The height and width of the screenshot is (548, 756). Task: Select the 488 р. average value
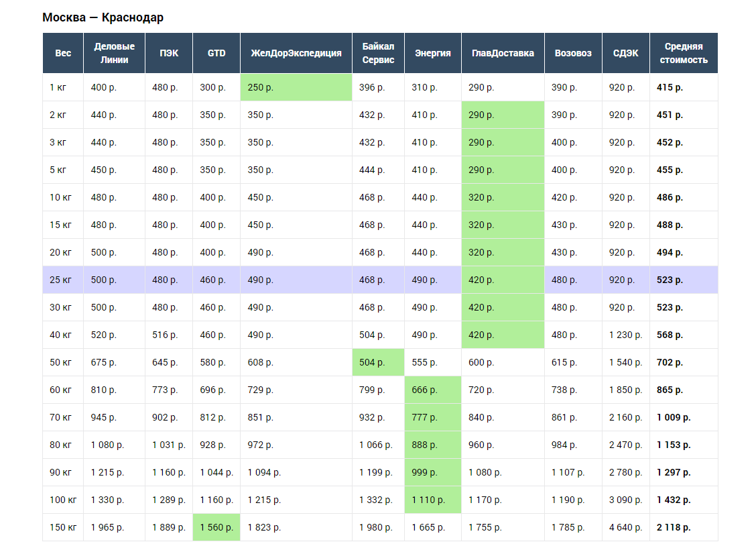(x=670, y=225)
